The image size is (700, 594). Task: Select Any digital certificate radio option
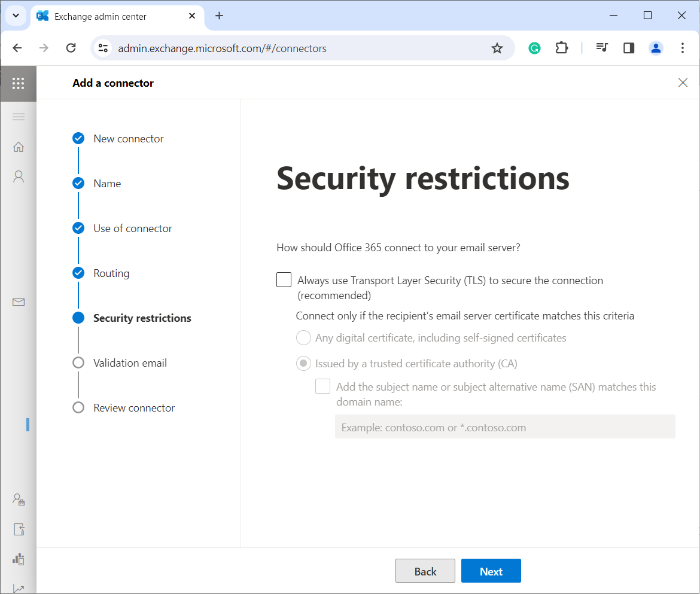coord(304,338)
